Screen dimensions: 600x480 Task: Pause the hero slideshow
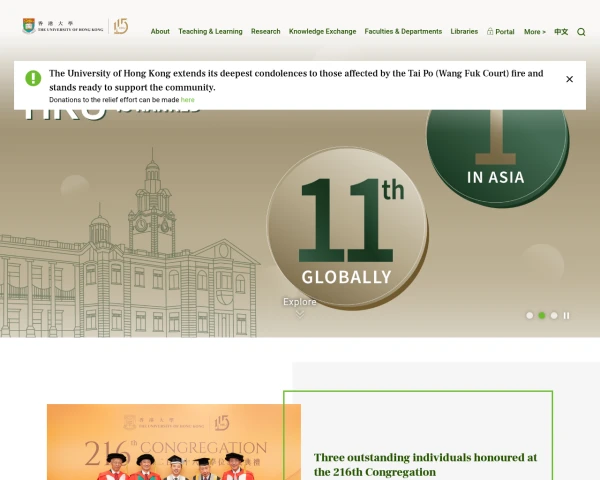tap(566, 315)
